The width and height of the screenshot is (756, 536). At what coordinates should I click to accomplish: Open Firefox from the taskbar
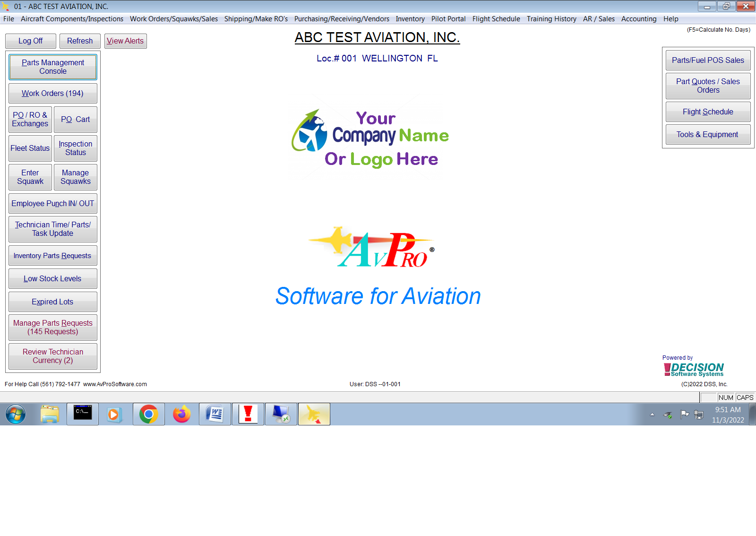(181, 414)
